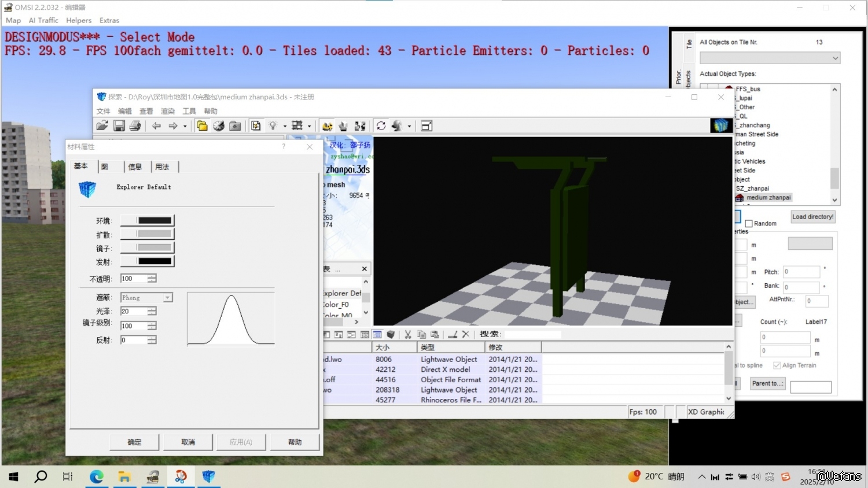The width and height of the screenshot is (868, 488).
Task: Click the 环境 ambient color swatch
Action: coord(155,220)
